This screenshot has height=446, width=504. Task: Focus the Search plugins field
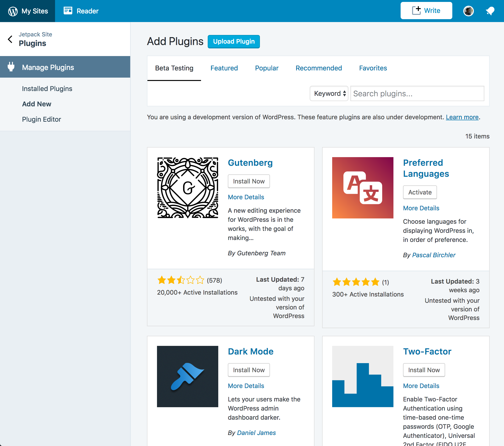click(x=417, y=93)
